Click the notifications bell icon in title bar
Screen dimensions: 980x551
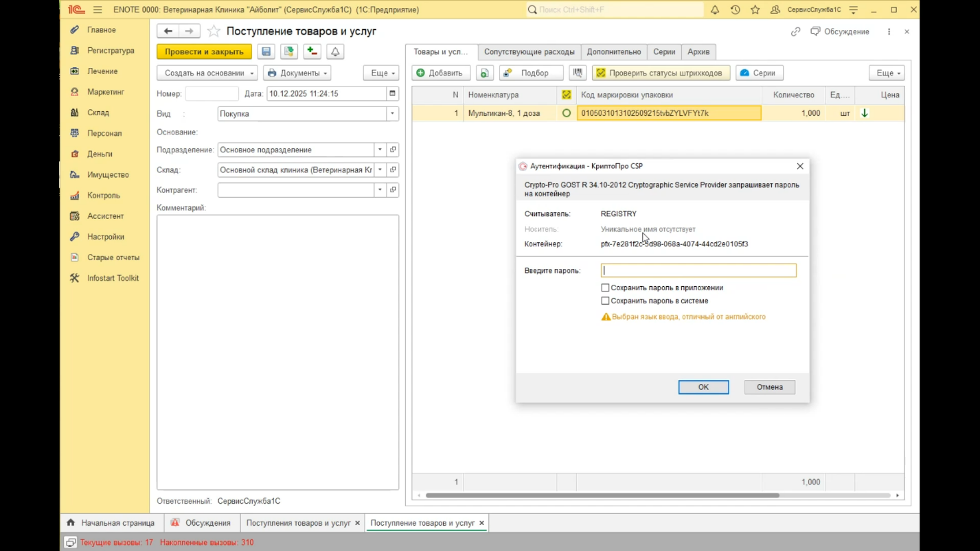click(715, 10)
